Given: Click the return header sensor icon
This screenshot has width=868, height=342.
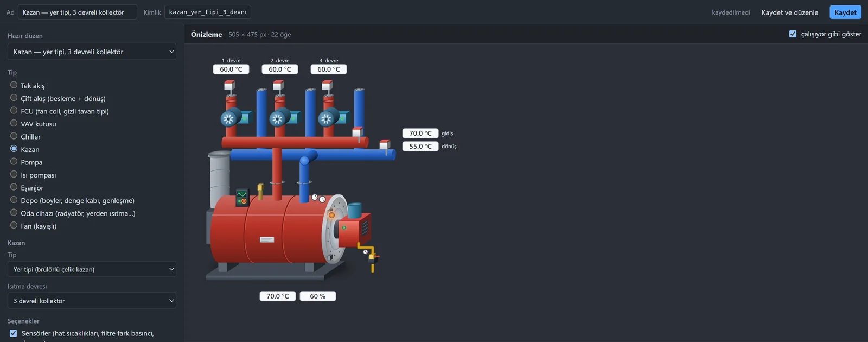Looking at the screenshot, I should click(x=385, y=145).
